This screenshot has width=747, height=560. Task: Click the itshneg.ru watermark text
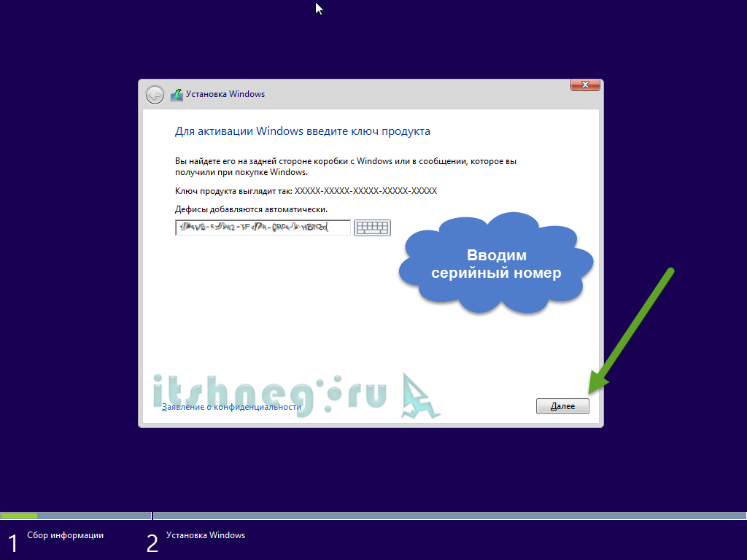[x=270, y=394]
